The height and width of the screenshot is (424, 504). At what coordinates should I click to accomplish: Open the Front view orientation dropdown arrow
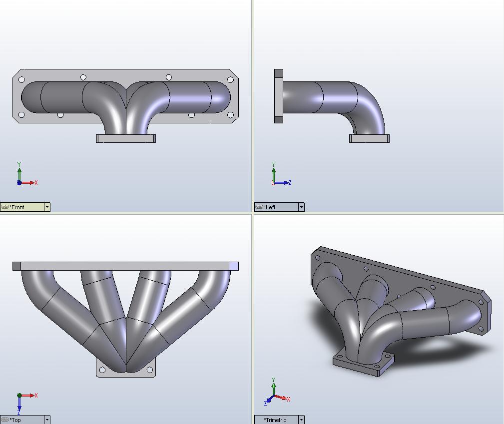(47, 207)
